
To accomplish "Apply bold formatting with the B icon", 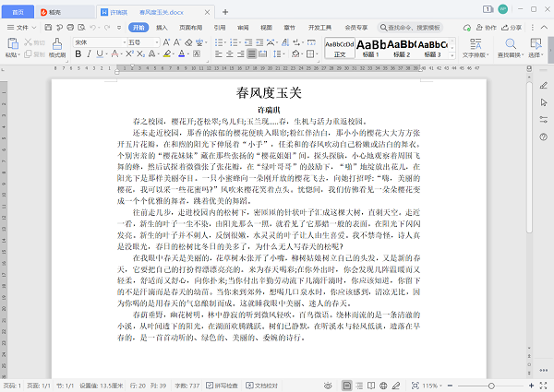I will point(78,54).
